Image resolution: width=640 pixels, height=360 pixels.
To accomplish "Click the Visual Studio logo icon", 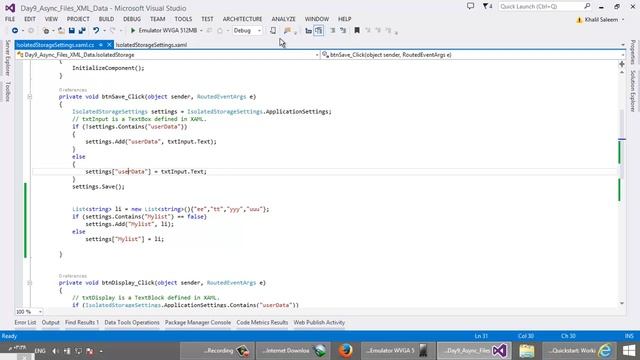I will click(10, 8).
